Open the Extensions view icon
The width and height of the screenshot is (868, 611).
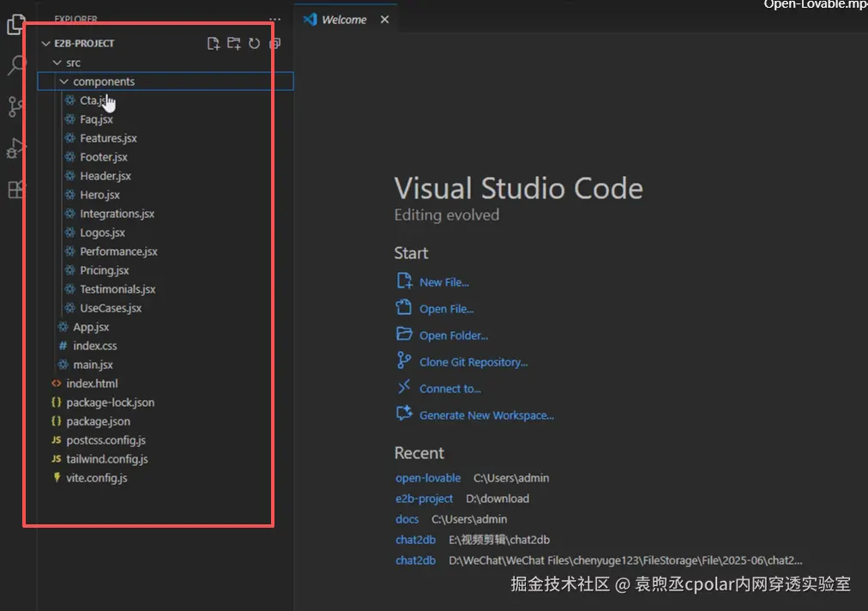[16, 190]
